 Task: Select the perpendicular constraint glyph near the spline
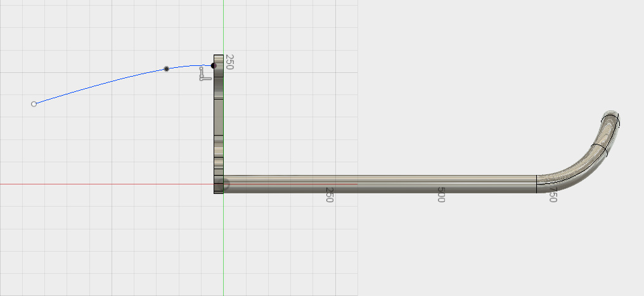203,74
